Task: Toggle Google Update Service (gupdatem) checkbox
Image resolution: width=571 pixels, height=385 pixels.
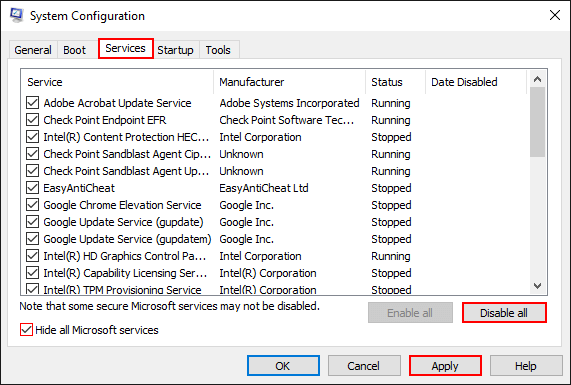Action: tap(32, 239)
